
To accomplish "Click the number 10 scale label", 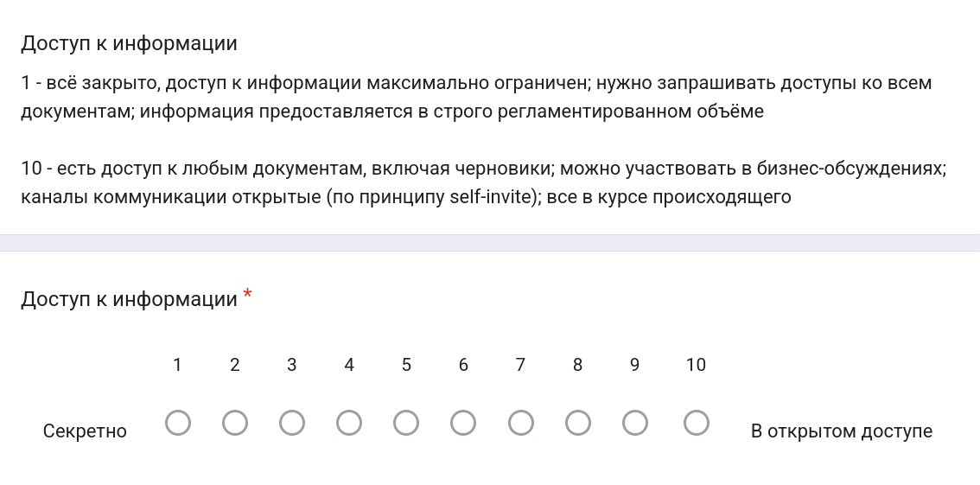I will pos(697,365).
